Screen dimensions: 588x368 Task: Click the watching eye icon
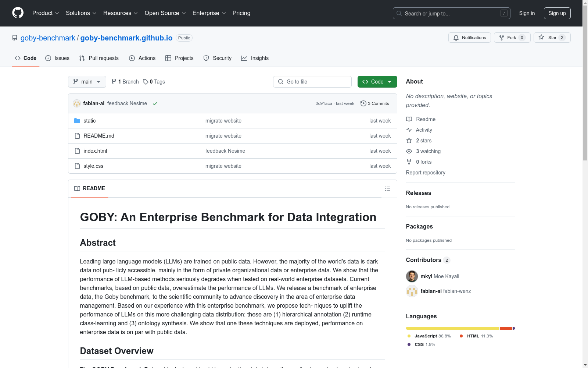[x=409, y=151]
